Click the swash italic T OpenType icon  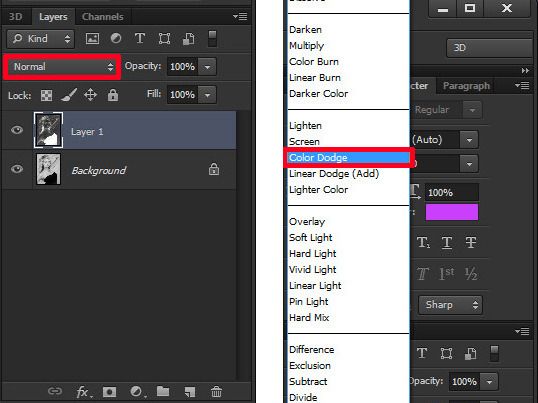pyautogui.click(x=422, y=274)
